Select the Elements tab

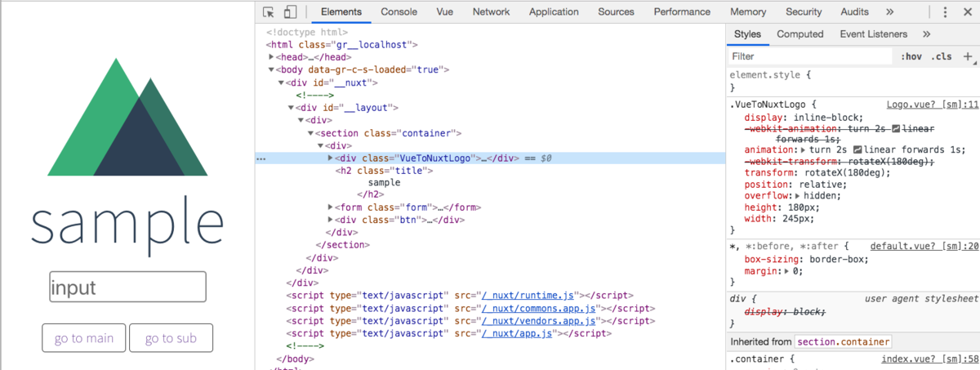341,12
